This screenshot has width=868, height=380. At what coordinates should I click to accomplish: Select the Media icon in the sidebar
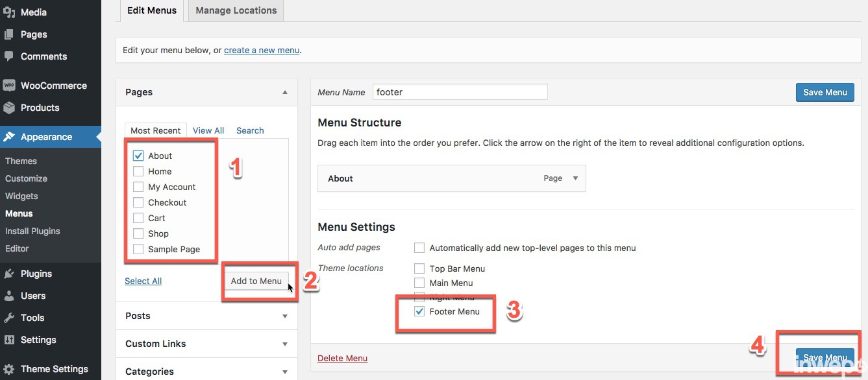(x=10, y=12)
